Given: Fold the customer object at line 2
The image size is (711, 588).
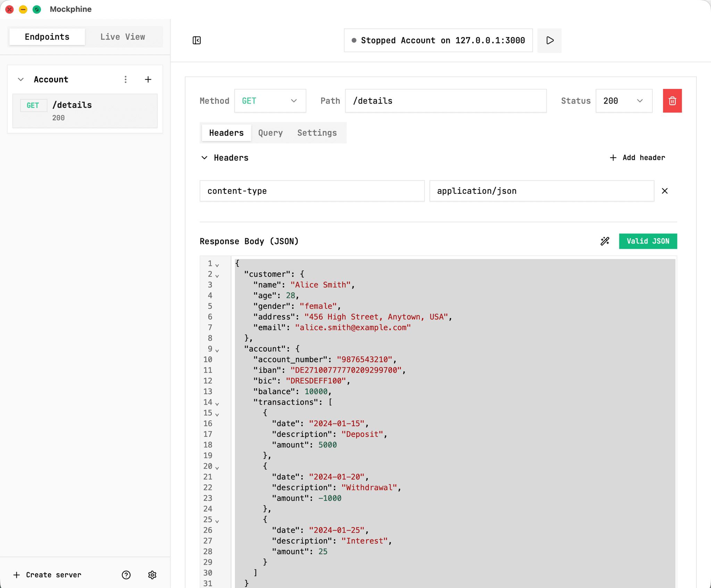Looking at the screenshot, I should 217,276.
